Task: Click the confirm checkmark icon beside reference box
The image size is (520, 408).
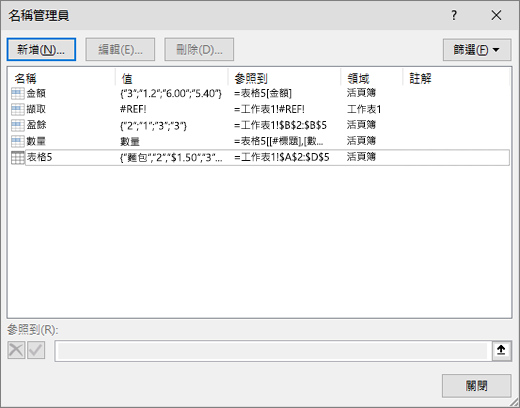Action: [36, 350]
